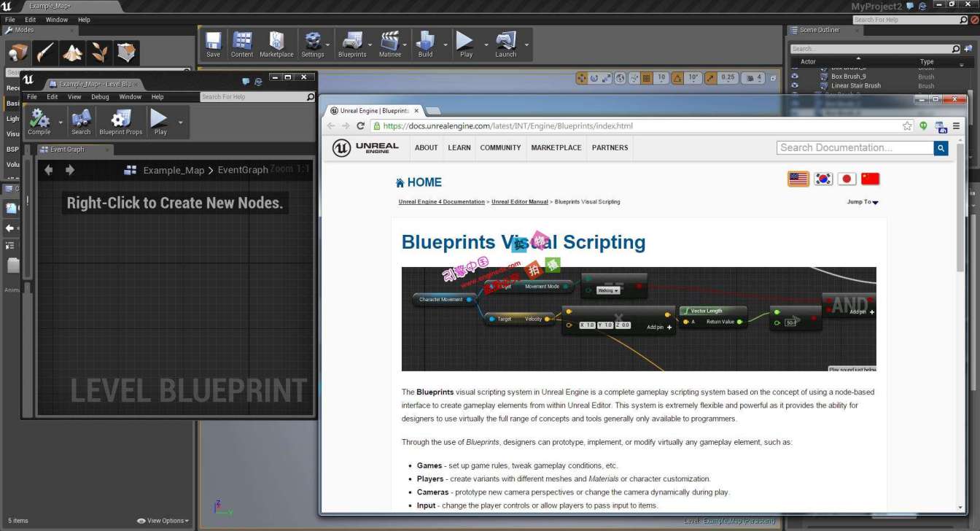Open the Level Blueprint Play options dropdown

click(179, 123)
